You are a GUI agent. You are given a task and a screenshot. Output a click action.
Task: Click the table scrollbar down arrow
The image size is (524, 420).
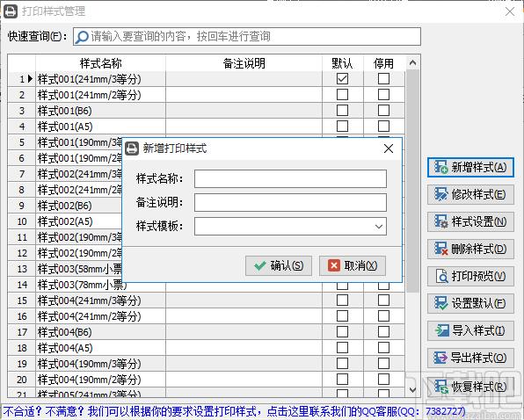pyautogui.click(x=412, y=389)
